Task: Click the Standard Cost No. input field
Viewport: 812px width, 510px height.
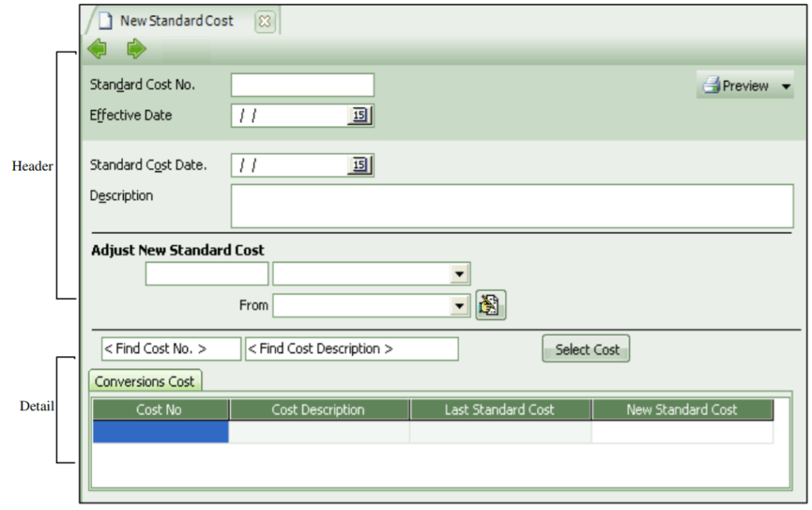Action: 302,85
